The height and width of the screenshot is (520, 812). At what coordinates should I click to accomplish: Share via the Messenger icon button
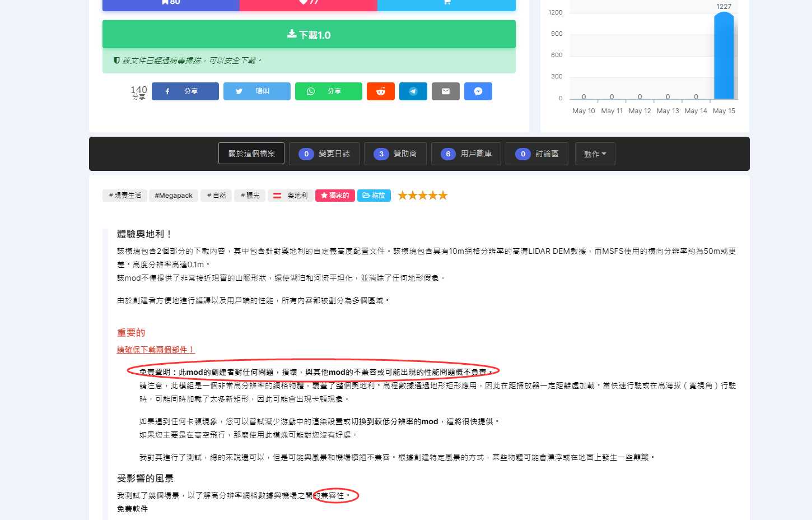point(478,91)
